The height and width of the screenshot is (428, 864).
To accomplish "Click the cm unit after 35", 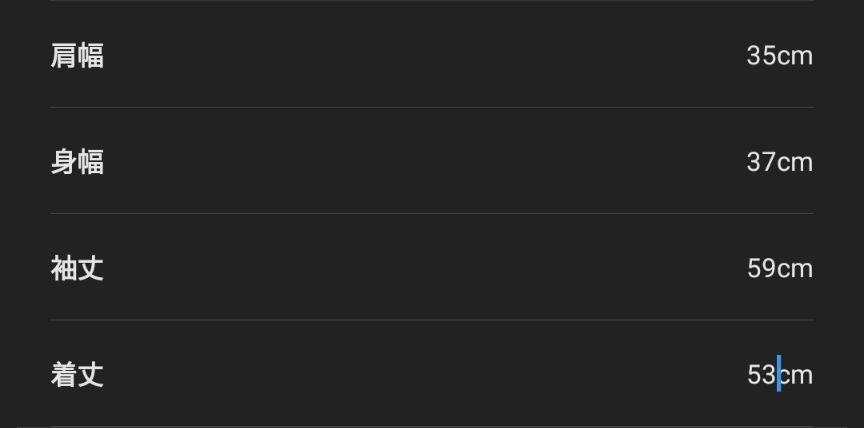I will point(796,57).
